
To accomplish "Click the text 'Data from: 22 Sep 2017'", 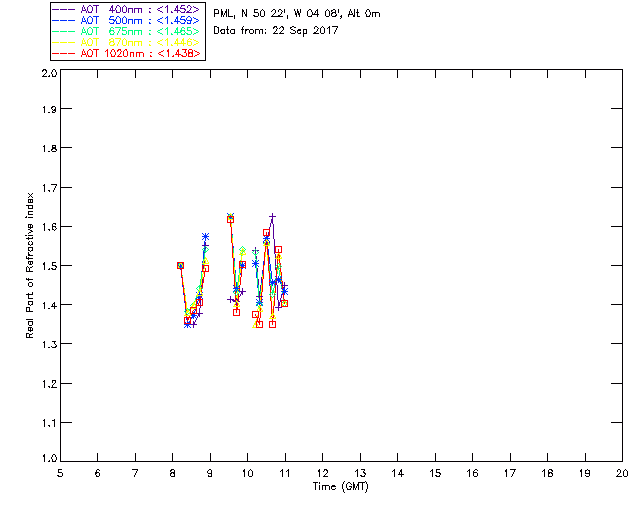I will pyautogui.click(x=276, y=31).
